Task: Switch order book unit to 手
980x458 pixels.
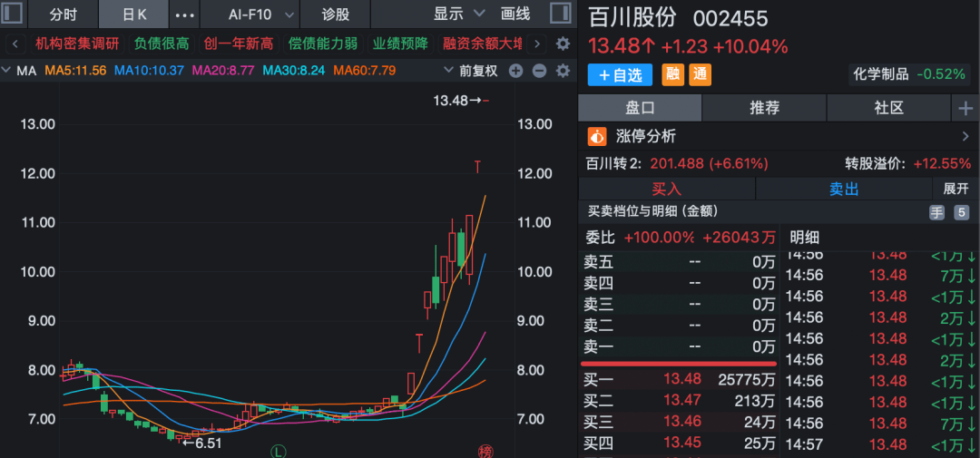Action: (936, 212)
